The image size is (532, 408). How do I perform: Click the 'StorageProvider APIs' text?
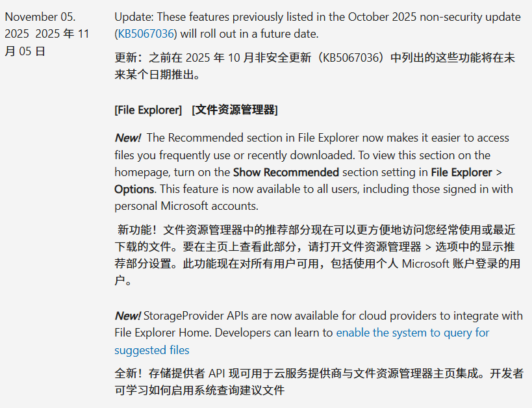192,316
